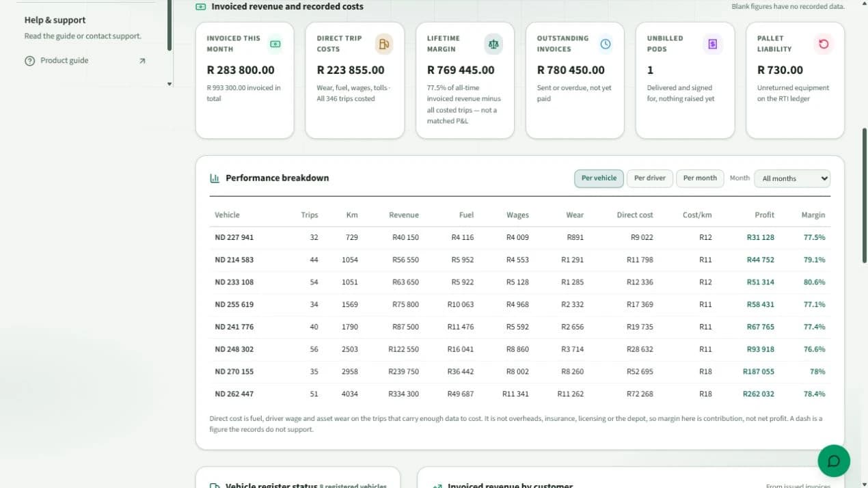The height and width of the screenshot is (488, 868).
Task: Open the Pallet Liability card
Action: [795, 80]
